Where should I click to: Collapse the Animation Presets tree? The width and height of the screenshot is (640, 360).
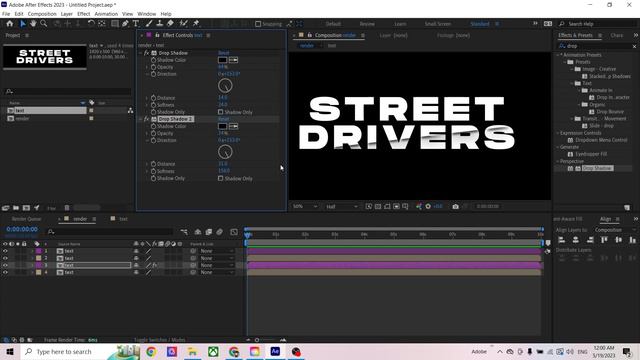click(x=558, y=55)
